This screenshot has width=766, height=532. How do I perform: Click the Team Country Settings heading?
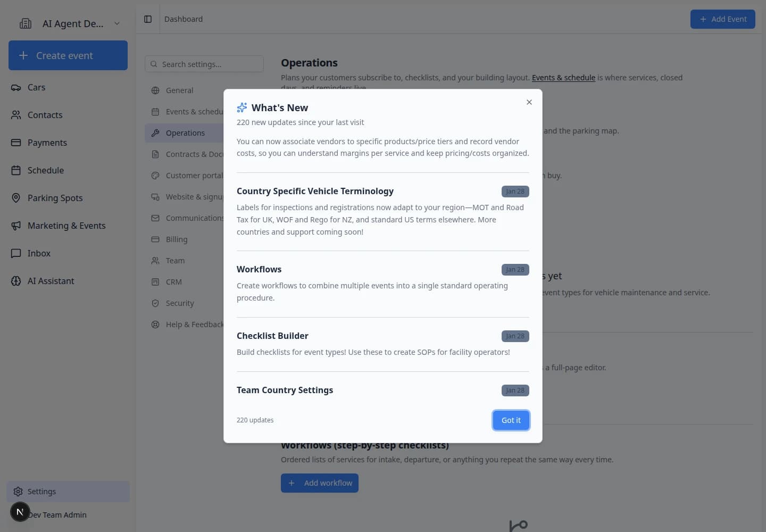(285, 390)
